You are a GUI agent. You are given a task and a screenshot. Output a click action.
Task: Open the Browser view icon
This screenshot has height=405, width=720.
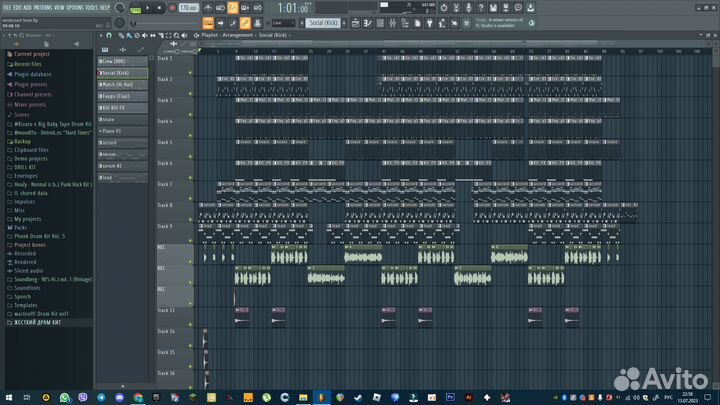405,23
